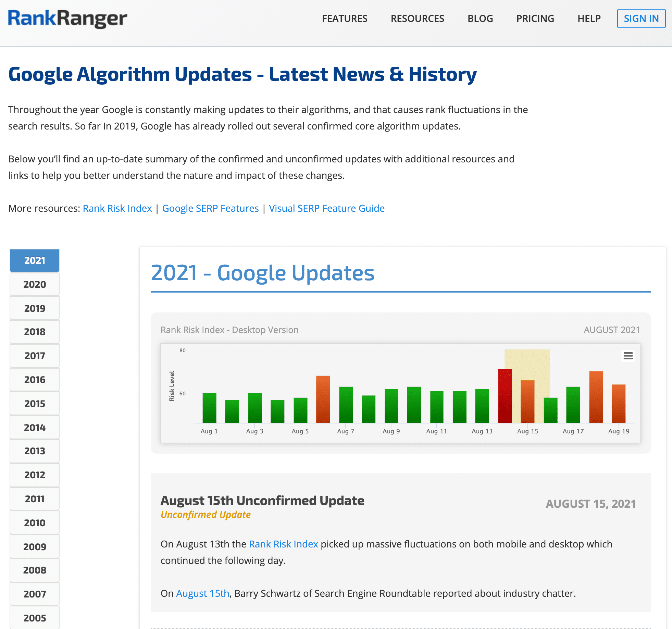Select the 2012 year tab
This screenshot has width=672, height=629.
pos(35,475)
